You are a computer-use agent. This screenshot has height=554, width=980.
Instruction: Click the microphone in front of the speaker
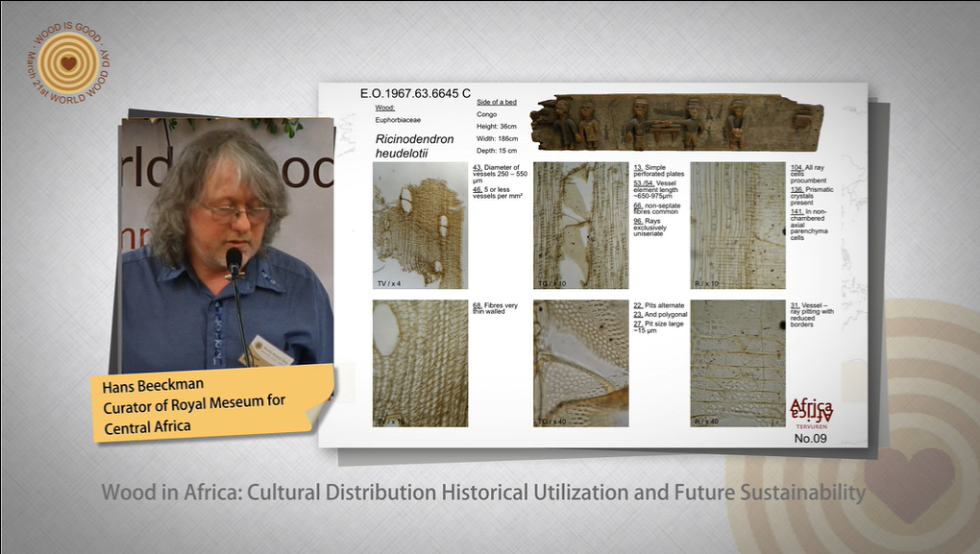coord(233,262)
